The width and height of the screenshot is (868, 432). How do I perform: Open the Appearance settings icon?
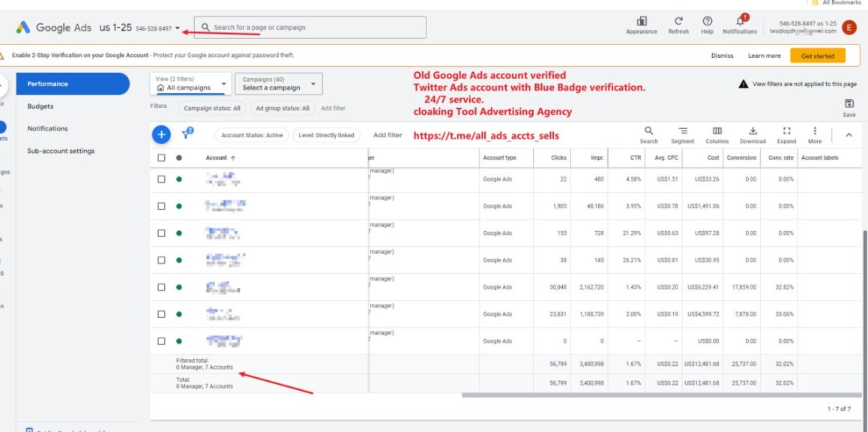click(x=642, y=21)
